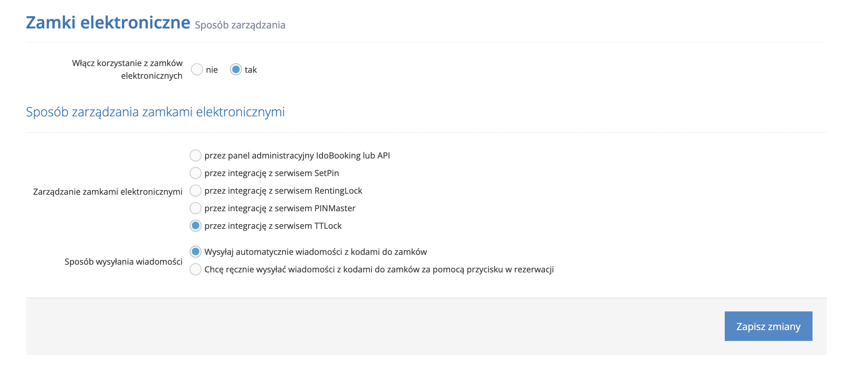The image size is (868, 381).
Task: Click the 'Zamki elektroniczne' page title
Action: [108, 23]
